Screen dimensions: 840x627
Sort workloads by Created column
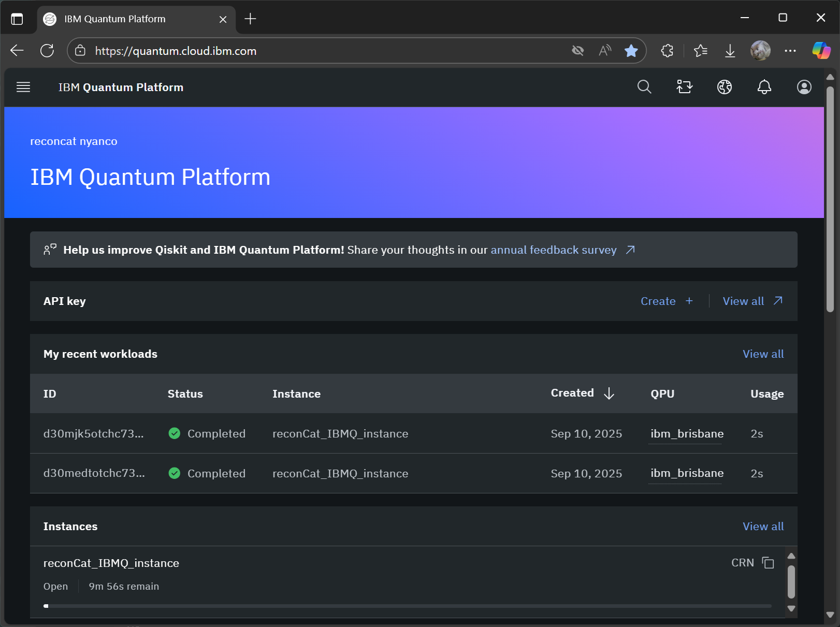coord(582,393)
